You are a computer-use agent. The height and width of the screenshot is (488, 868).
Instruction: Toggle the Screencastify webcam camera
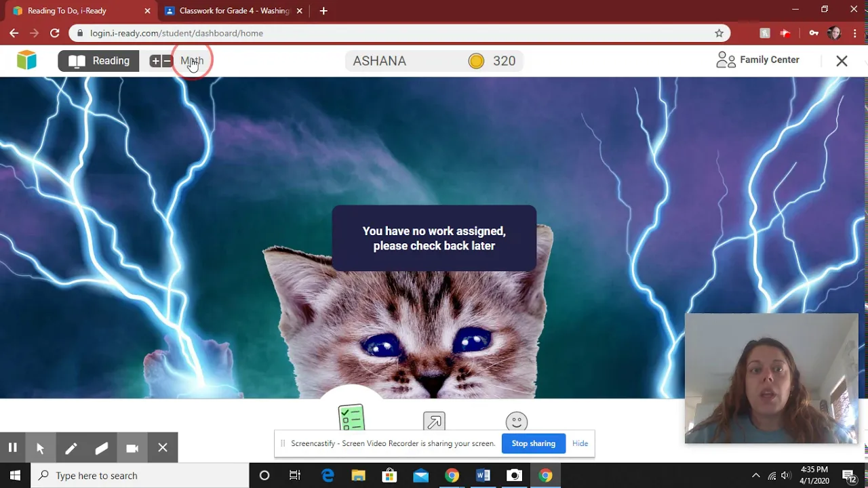(x=132, y=447)
